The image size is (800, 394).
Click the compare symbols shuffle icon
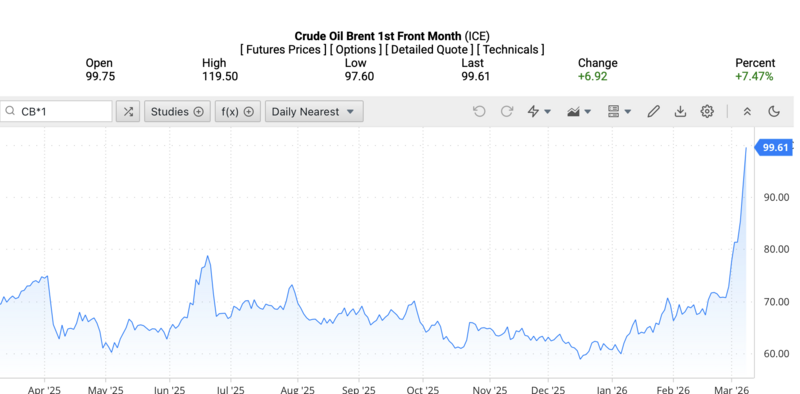128,111
